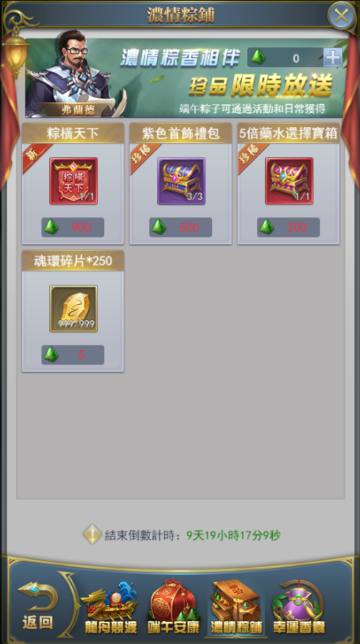Go back with the 返回 arrow button
The image size is (360, 644).
[38, 606]
